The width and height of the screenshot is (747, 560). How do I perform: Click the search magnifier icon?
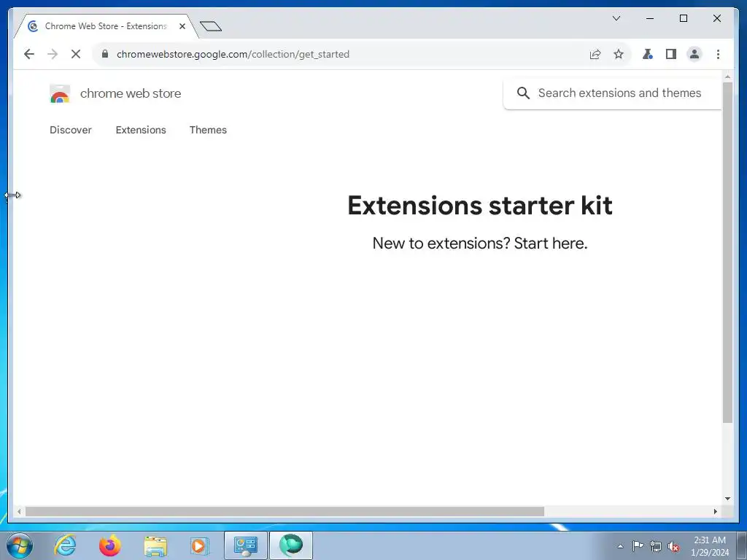click(x=523, y=93)
